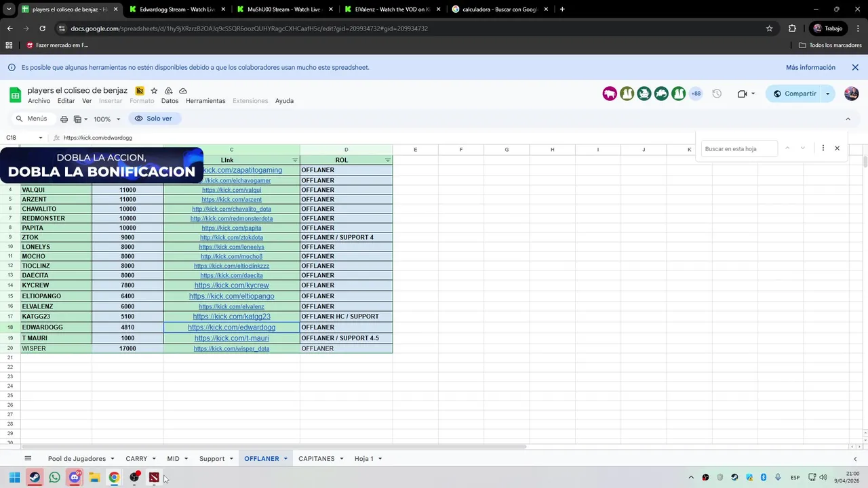Open Windows Start menu
Screen dimensions: 868x488
tap(14, 477)
